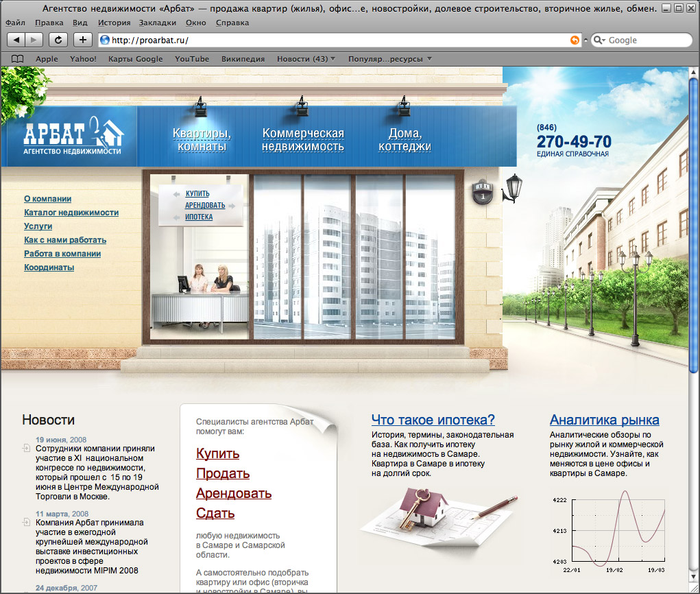Open the Услуги link
The image size is (700, 594).
click(x=38, y=226)
